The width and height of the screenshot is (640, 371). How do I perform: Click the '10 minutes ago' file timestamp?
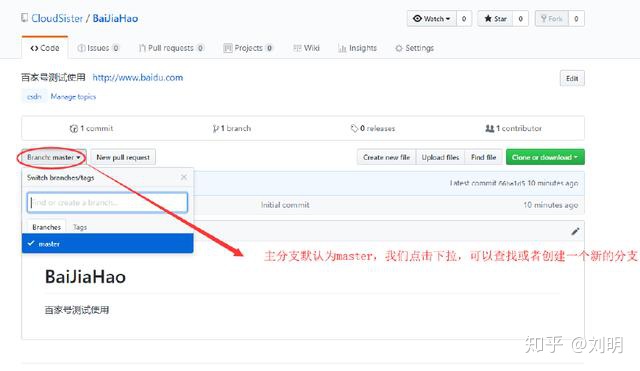(550, 205)
